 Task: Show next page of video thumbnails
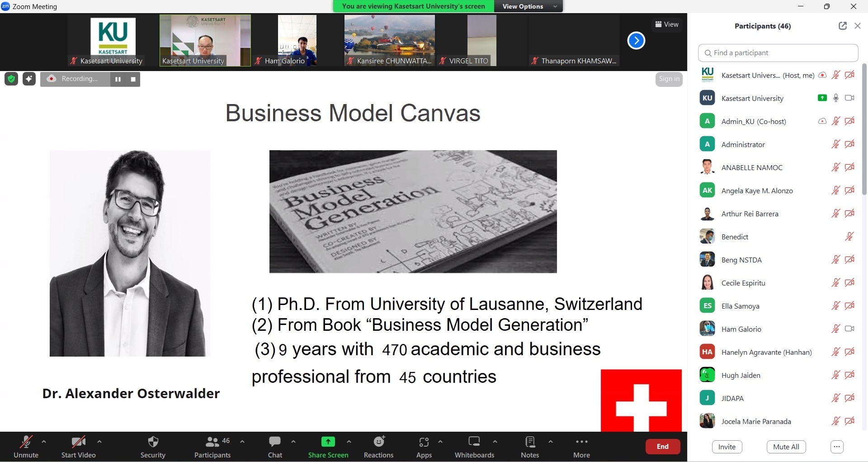point(636,41)
